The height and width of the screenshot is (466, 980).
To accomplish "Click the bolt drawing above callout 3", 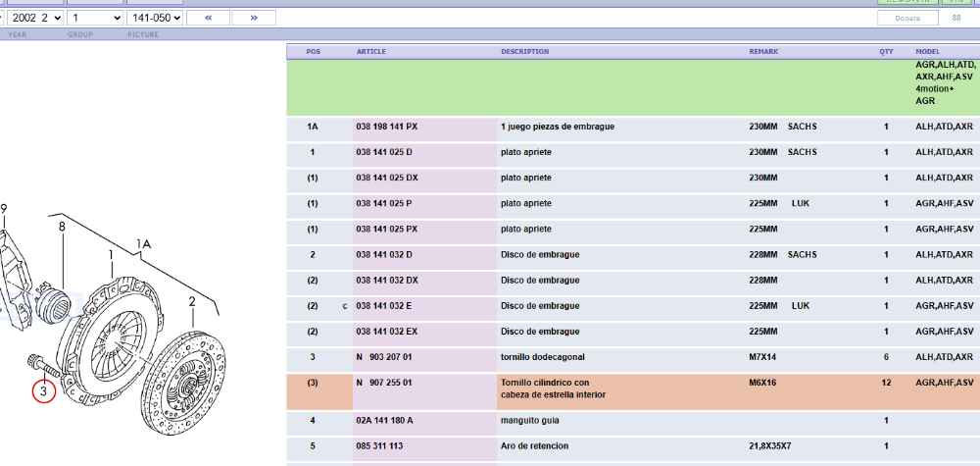I will click(x=44, y=365).
